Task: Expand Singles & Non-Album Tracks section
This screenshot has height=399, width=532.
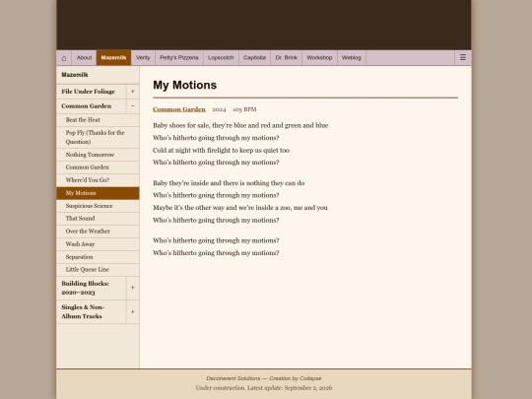Action: [x=133, y=311]
